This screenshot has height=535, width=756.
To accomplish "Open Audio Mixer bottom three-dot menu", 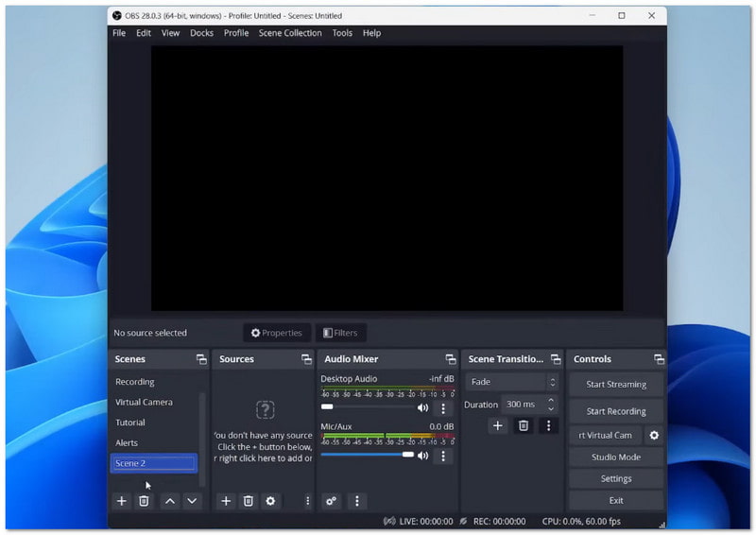I will point(357,501).
